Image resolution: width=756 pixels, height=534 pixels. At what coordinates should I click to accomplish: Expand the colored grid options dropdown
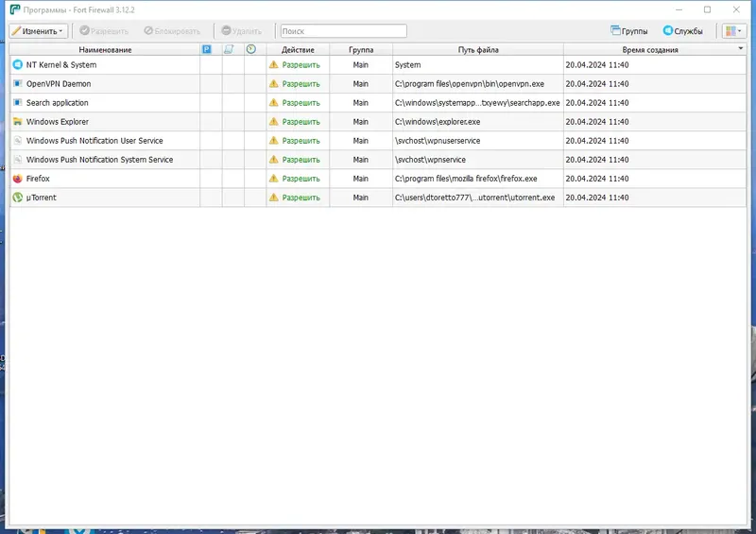point(733,31)
